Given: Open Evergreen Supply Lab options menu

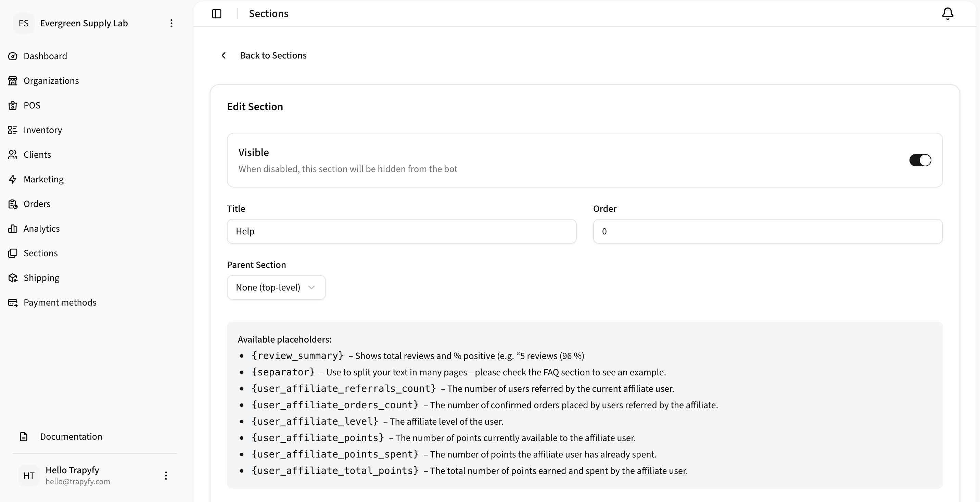Looking at the screenshot, I should pyautogui.click(x=171, y=24).
